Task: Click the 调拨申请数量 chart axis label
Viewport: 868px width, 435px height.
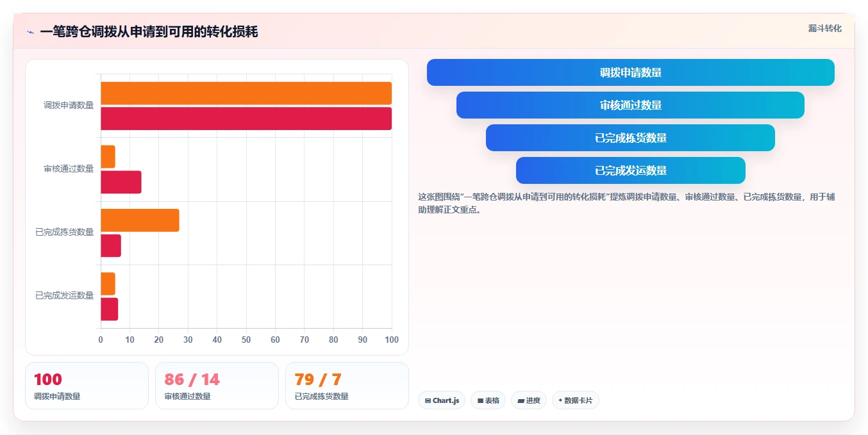Action: (69, 105)
